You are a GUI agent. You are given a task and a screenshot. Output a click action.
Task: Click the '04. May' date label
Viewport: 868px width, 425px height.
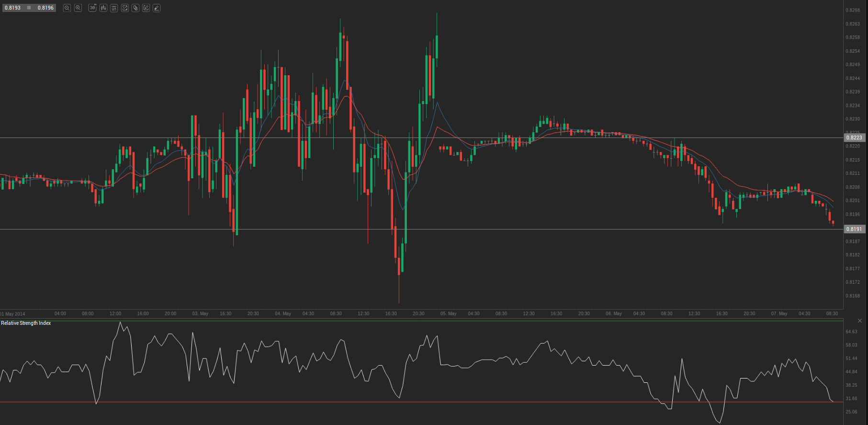[283, 314]
